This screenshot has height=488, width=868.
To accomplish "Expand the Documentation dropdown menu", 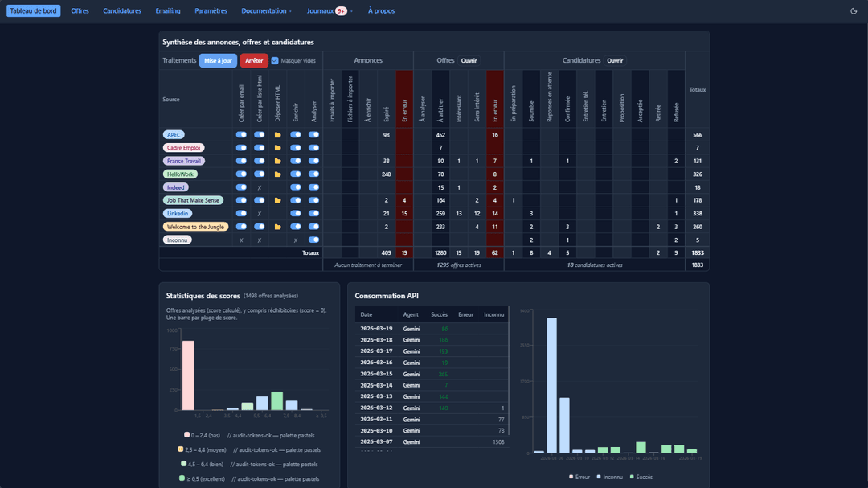I will tap(266, 11).
